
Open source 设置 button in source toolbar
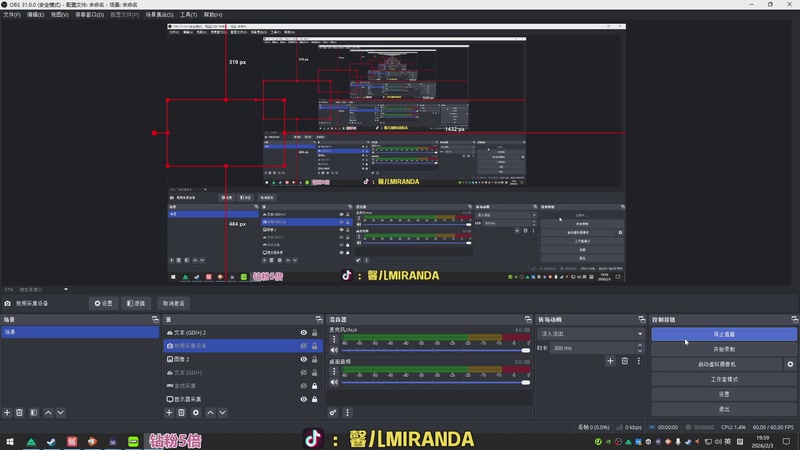coord(104,303)
